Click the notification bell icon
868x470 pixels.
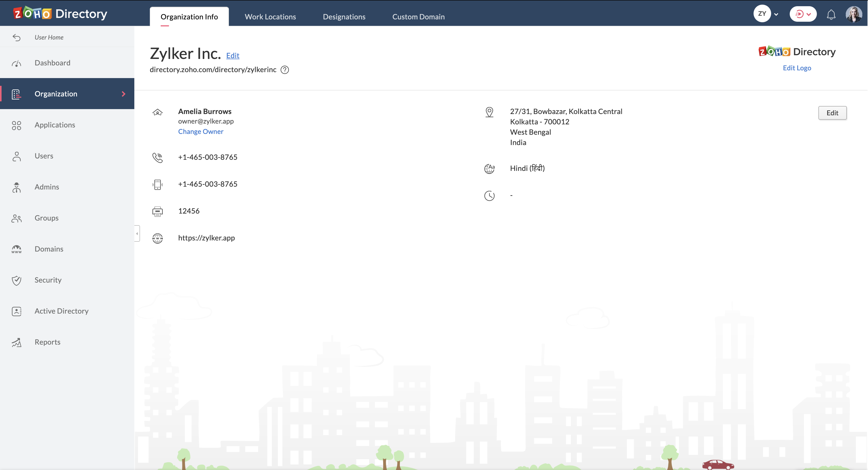click(x=831, y=14)
